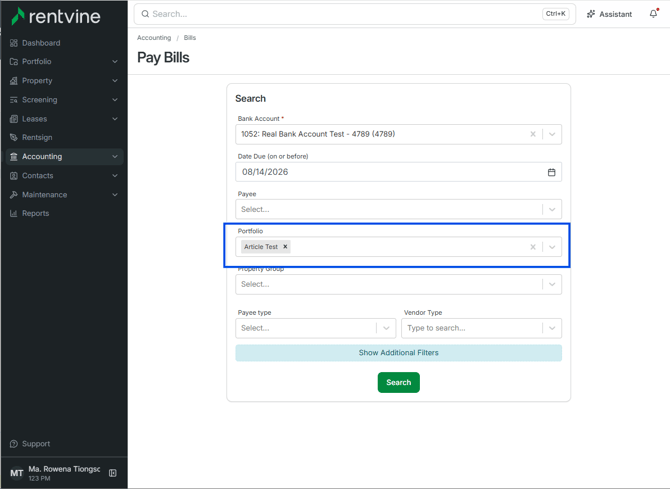Viewport: 670px width, 489px height.
Task: Go to Bills breadcrumb
Action: pyautogui.click(x=190, y=38)
